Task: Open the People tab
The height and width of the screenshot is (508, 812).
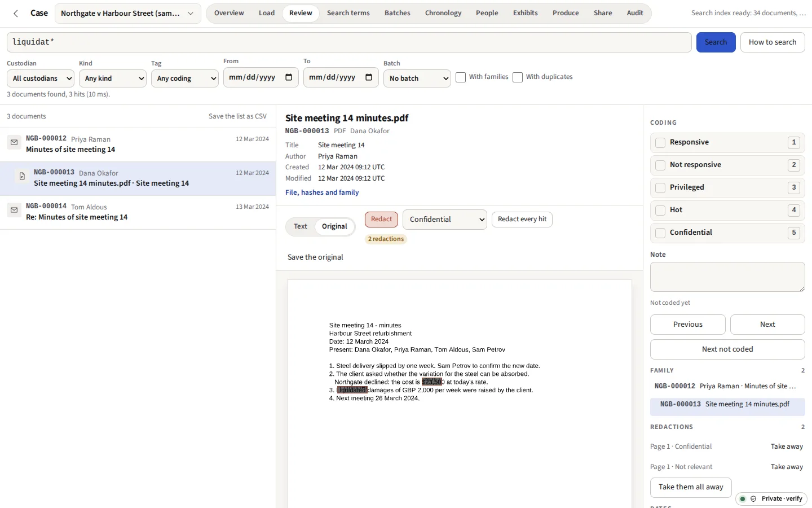Action: (x=487, y=13)
